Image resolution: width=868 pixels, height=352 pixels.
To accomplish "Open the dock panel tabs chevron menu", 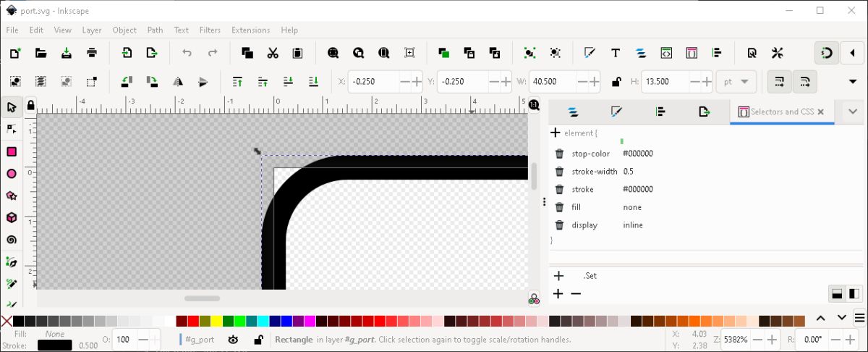I will pyautogui.click(x=853, y=112).
